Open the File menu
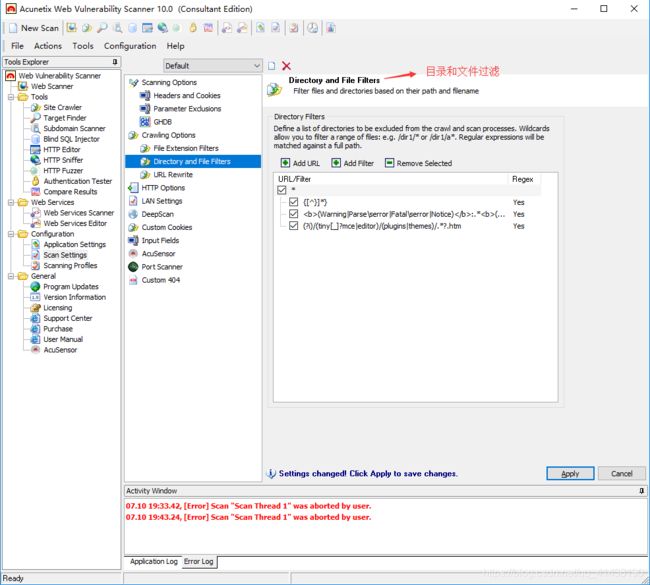 17,46
